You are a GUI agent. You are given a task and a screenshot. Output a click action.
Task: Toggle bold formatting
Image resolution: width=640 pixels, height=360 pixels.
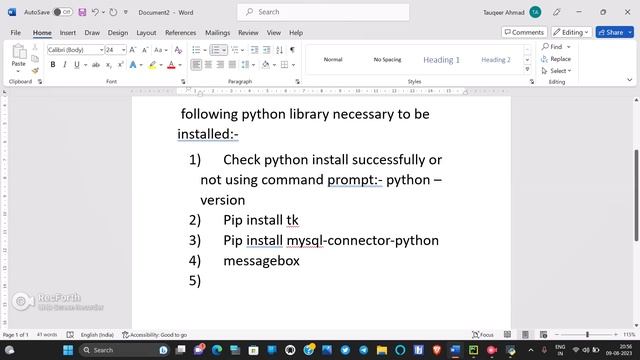(53, 65)
